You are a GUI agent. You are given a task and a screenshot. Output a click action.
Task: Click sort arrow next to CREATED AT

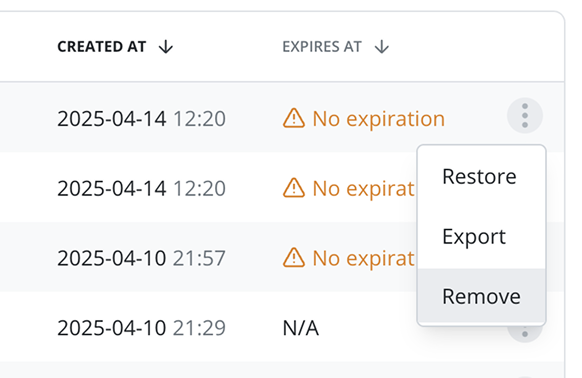point(166,47)
